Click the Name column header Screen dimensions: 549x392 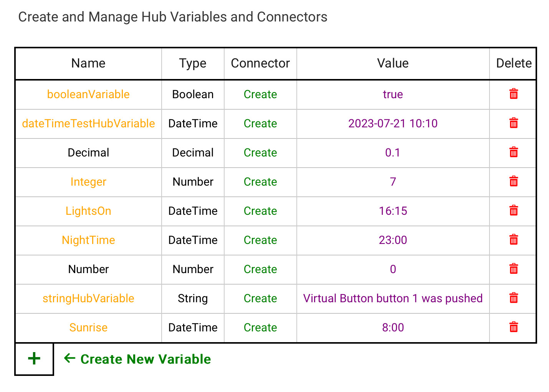(88, 63)
